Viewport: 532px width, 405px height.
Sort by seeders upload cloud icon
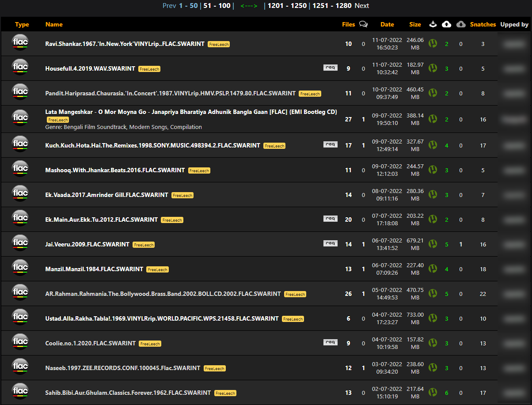pos(447,24)
